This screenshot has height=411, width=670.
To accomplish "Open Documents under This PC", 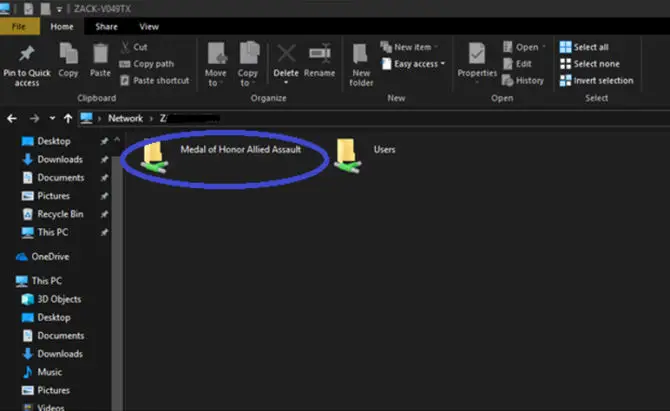I will [53, 336].
